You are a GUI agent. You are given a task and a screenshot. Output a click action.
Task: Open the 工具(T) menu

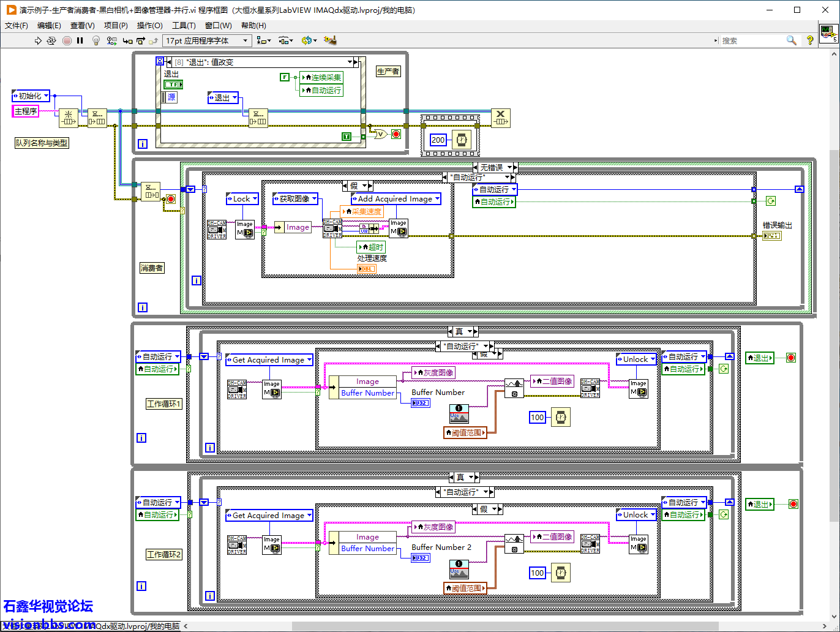(x=184, y=26)
